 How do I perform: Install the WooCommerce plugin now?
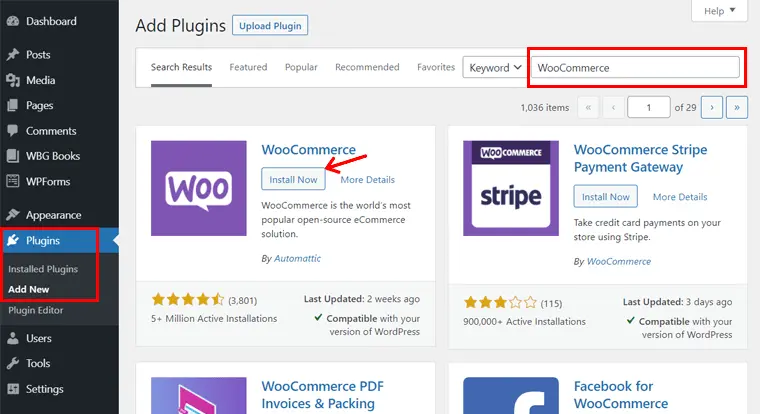293,179
